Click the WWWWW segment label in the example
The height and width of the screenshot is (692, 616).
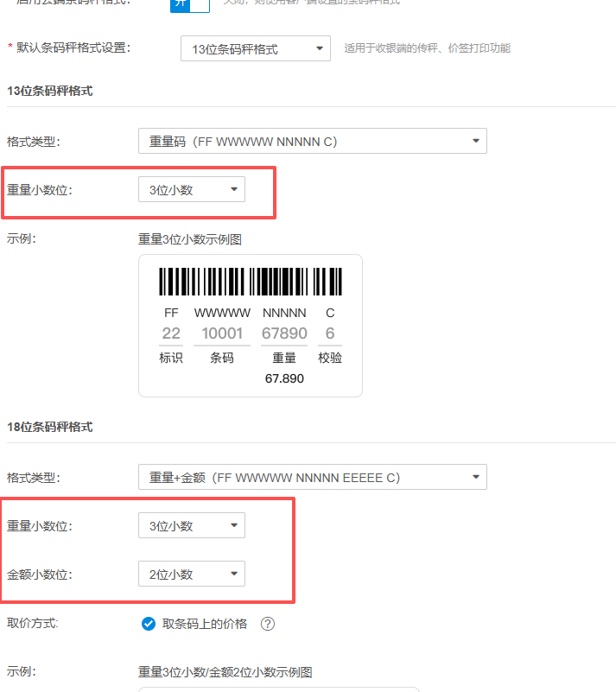(222, 313)
